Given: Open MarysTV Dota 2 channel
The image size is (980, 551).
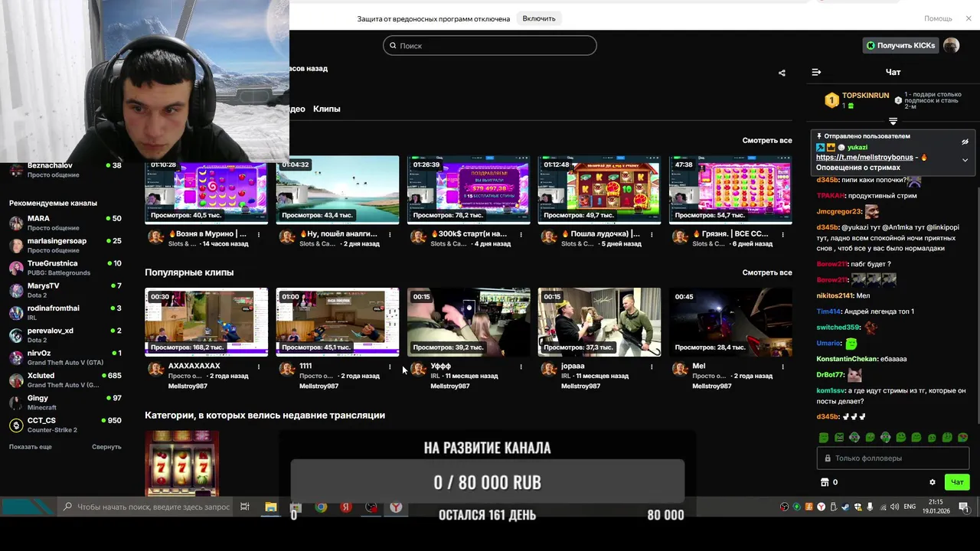Looking at the screenshot, I should tap(65, 290).
